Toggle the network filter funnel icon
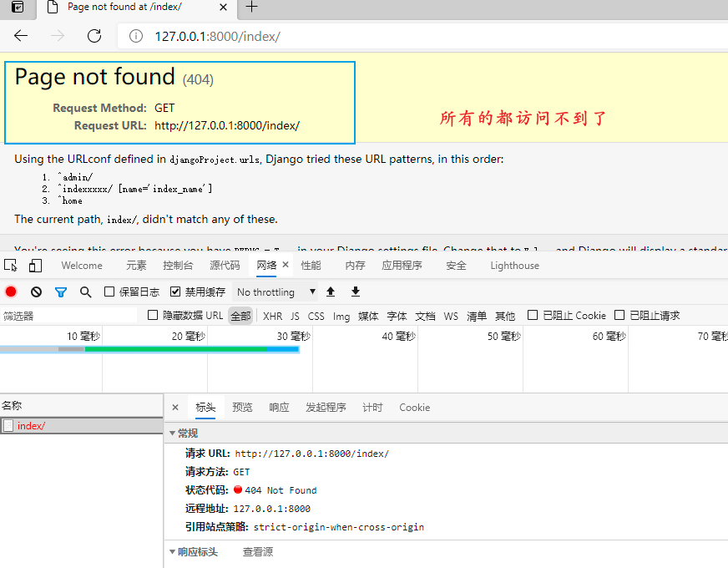The image size is (728, 568). (x=61, y=292)
